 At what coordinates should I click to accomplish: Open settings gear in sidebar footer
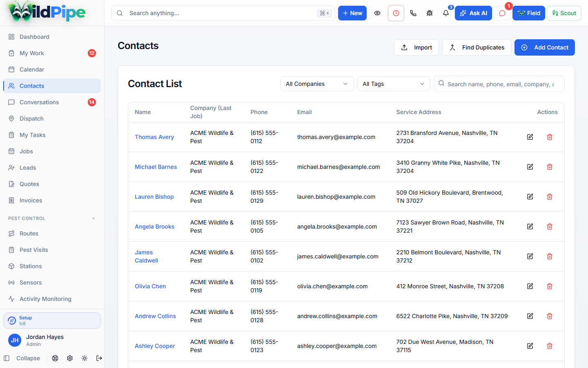pyautogui.click(x=70, y=358)
